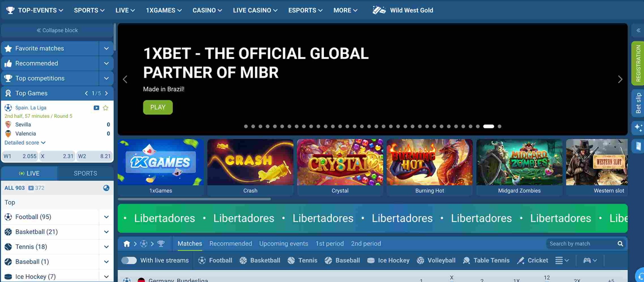Click the sparkle icon on right sidebar
644x282 pixels.
(x=638, y=127)
